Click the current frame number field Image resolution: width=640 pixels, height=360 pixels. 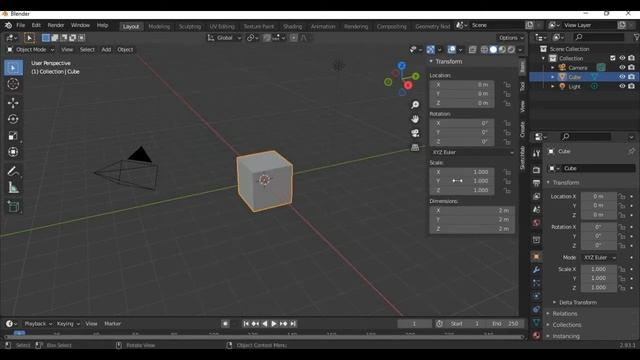click(414, 324)
